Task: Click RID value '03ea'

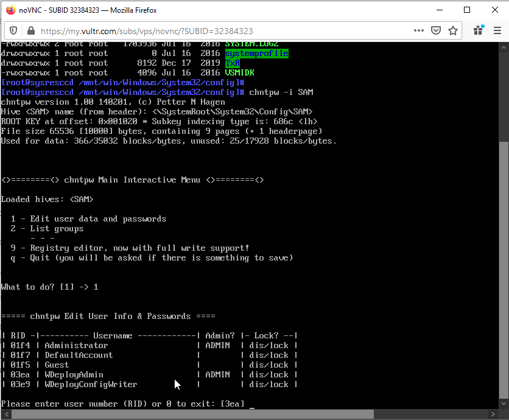Action: coord(20,374)
